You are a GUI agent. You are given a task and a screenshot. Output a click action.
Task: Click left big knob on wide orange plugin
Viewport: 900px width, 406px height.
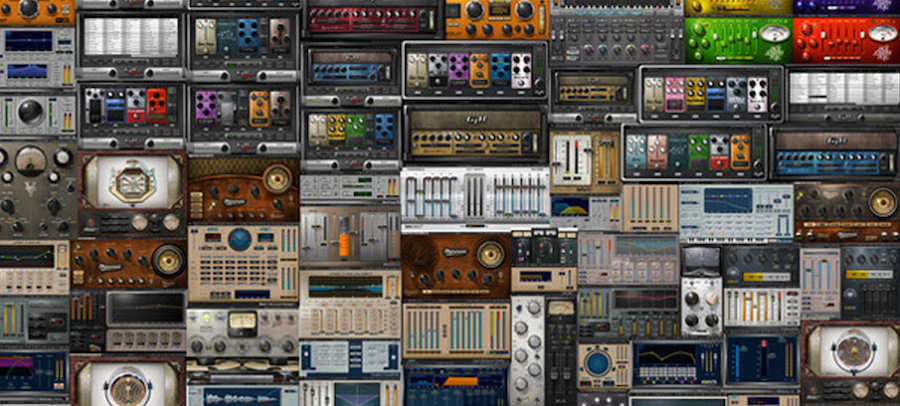click(475, 10)
